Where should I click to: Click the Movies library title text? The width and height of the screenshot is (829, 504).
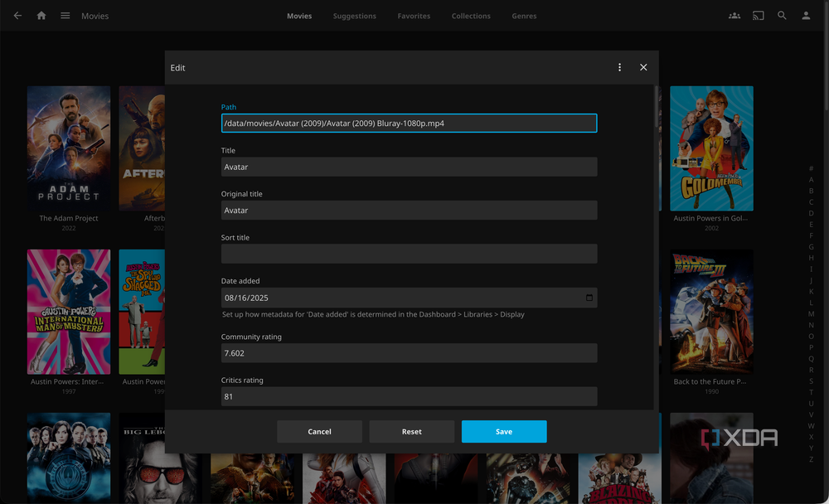[95, 16]
